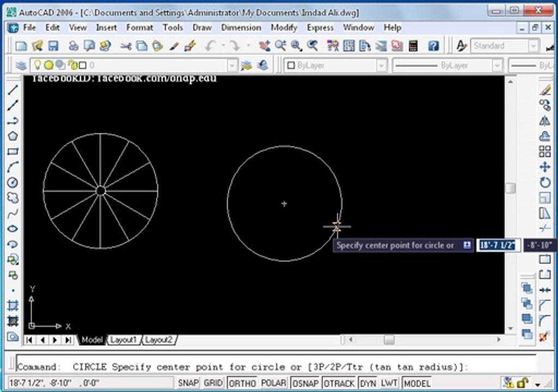558x392 pixels.
Task: Open the QuickCalc calculator icon
Action: click(413, 46)
